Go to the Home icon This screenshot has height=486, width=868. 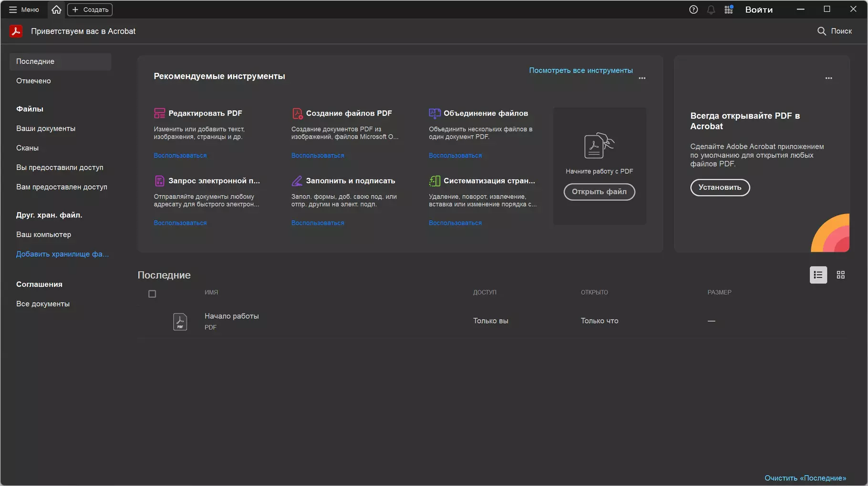56,10
